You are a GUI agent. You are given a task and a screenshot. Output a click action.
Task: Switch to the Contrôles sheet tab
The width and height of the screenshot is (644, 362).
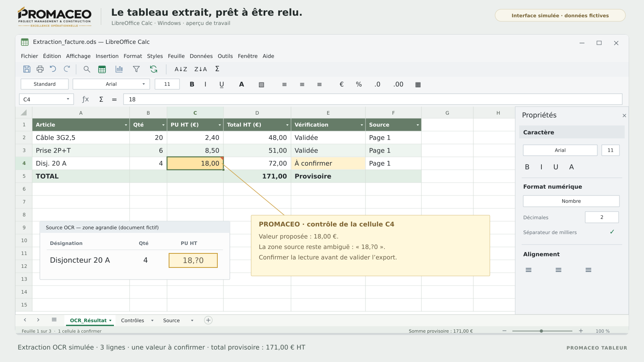point(132,321)
